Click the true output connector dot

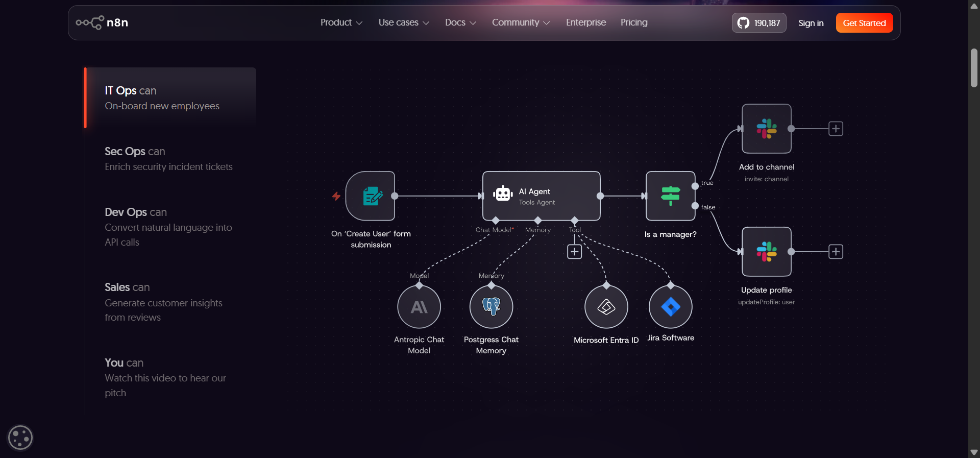click(x=695, y=186)
